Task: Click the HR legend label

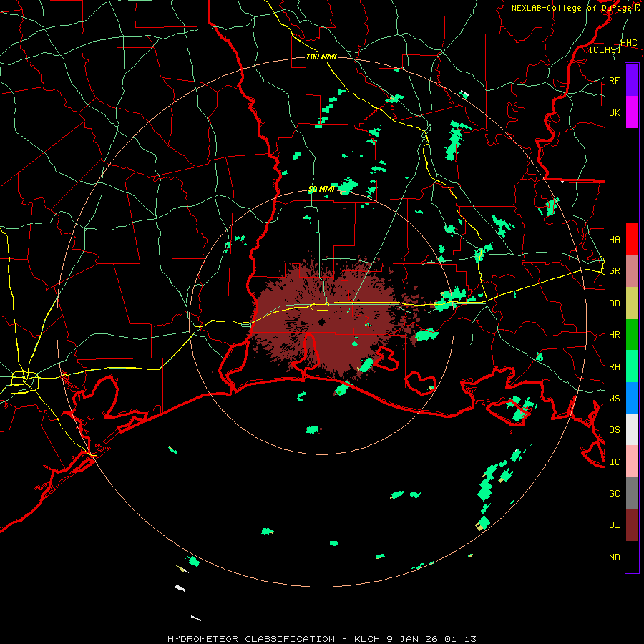Action: 614,335
